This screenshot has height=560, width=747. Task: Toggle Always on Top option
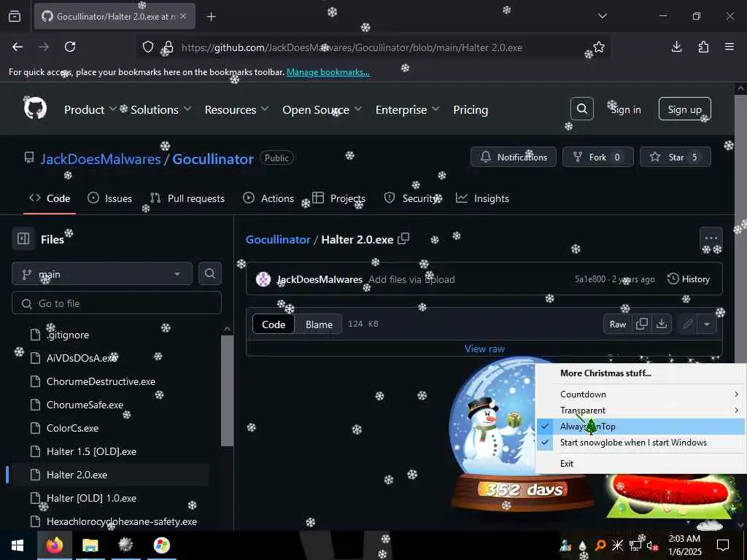pyautogui.click(x=640, y=426)
